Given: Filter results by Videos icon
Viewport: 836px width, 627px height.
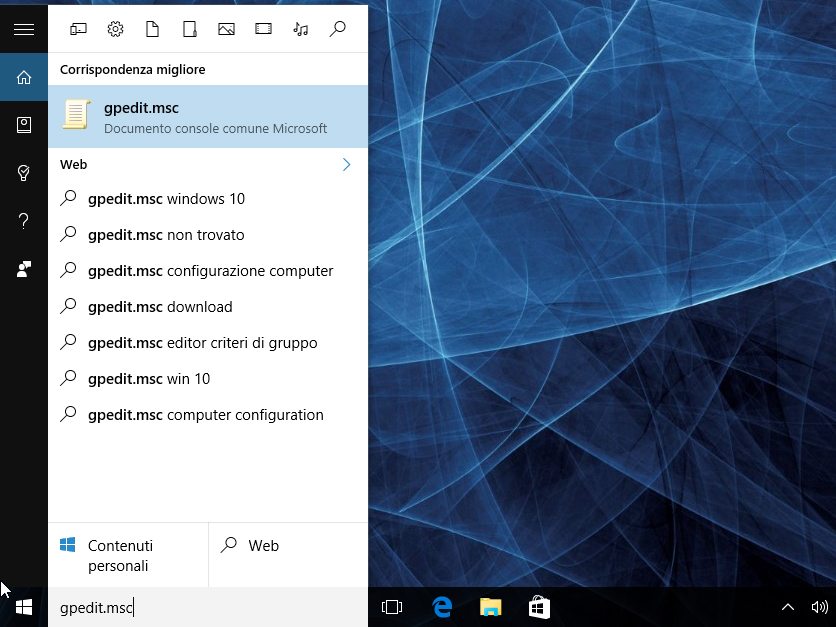Looking at the screenshot, I should (x=263, y=29).
